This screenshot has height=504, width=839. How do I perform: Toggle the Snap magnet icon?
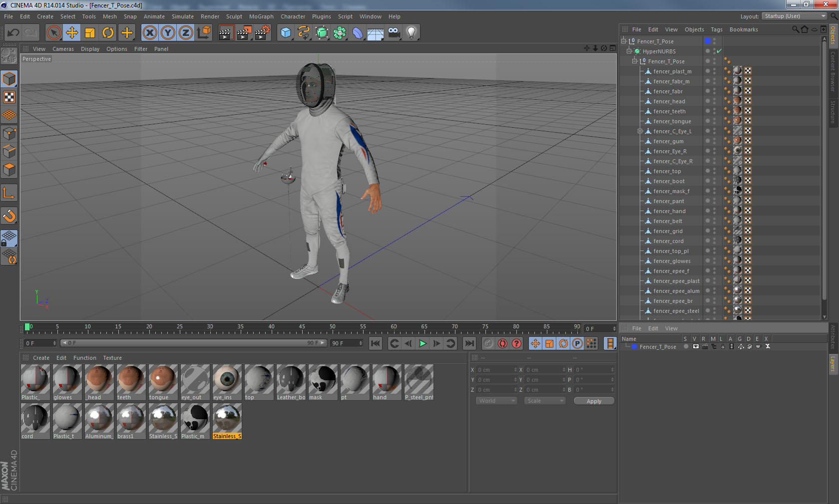tap(9, 216)
